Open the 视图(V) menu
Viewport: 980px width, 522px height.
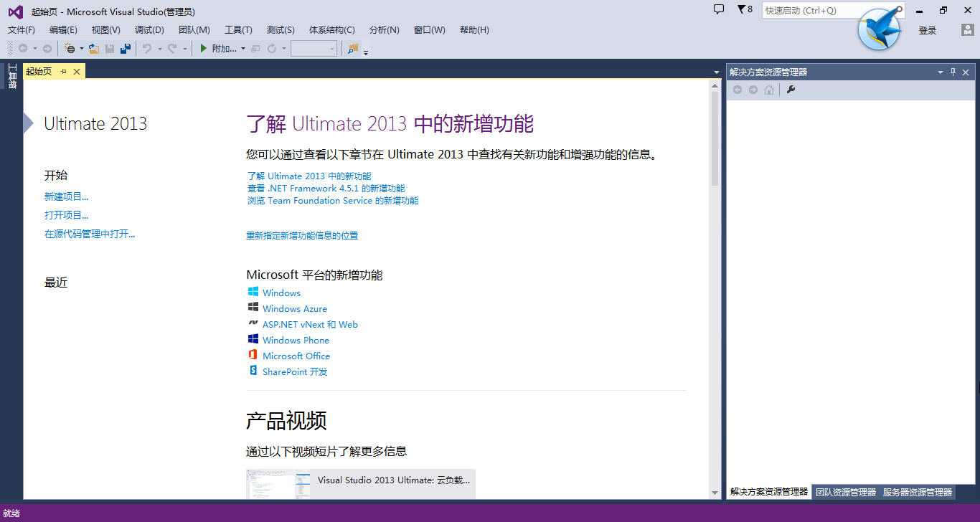pyautogui.click(x=105, y=30)
